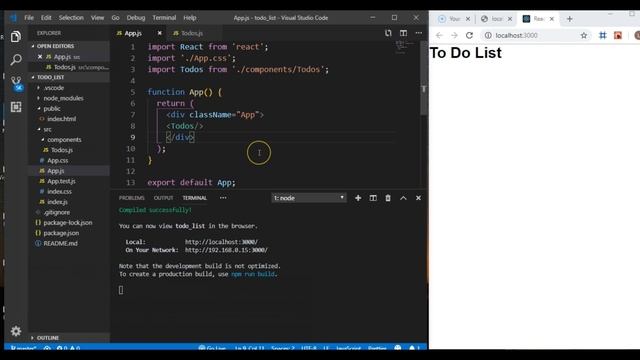This screenshot has height=360, width=640.
Task: Open the network URL http://192.168.0.15:3000/
Action: 226,250
